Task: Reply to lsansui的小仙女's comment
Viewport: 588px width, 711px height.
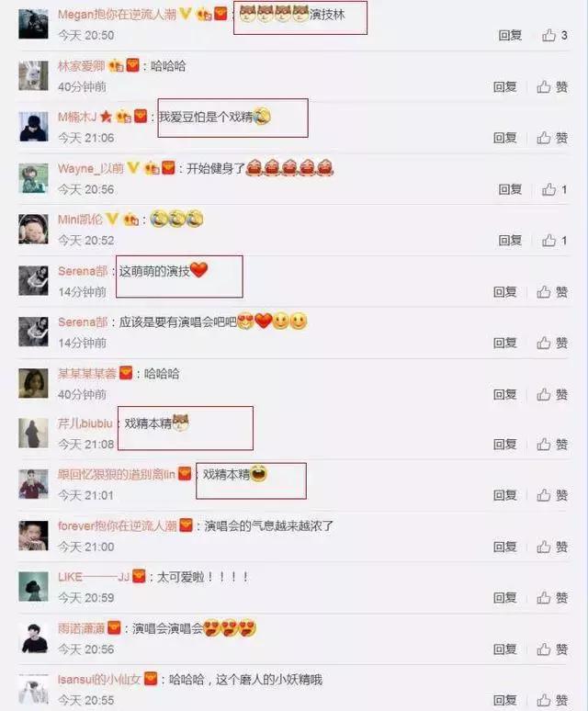Action: point(505,700)
